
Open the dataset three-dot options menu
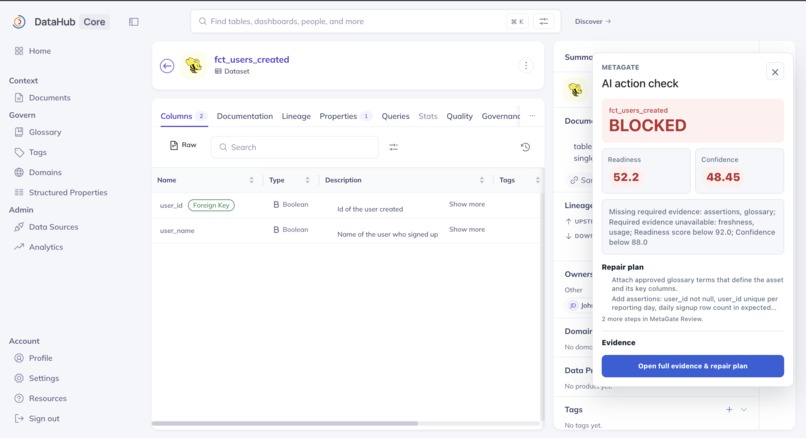tap(526, 65)
